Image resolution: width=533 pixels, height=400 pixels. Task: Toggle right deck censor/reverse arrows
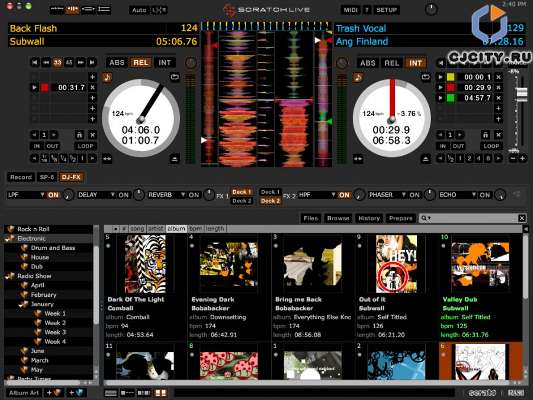[358, 159]
